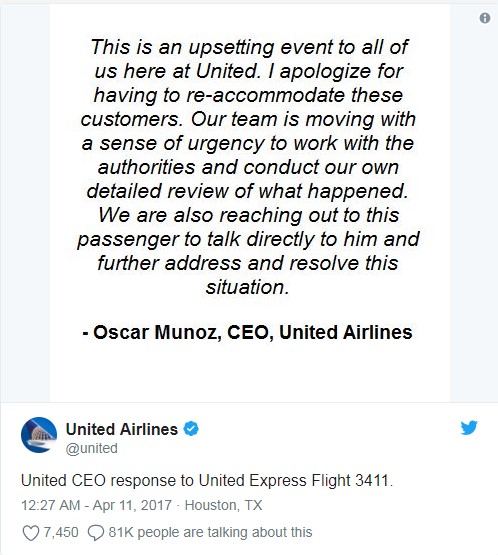Open the embedded CEO statement image
This screenshot has width=498, height=555.
(250, 203)
